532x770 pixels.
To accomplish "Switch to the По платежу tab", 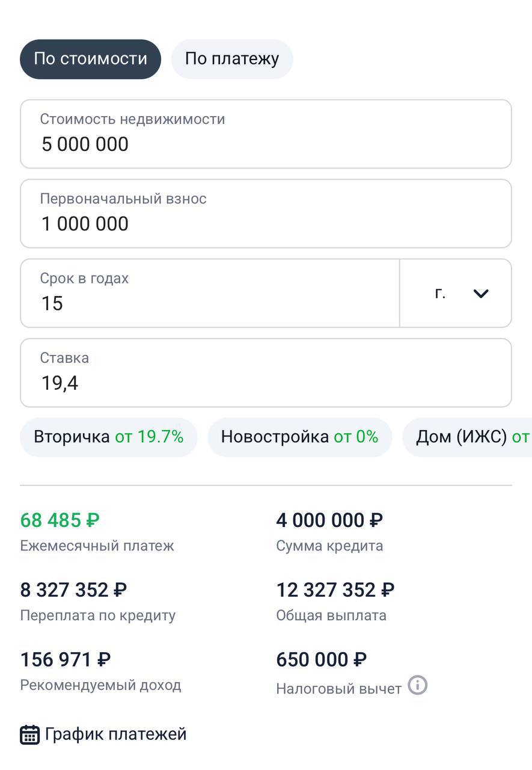I will point(232,59).
